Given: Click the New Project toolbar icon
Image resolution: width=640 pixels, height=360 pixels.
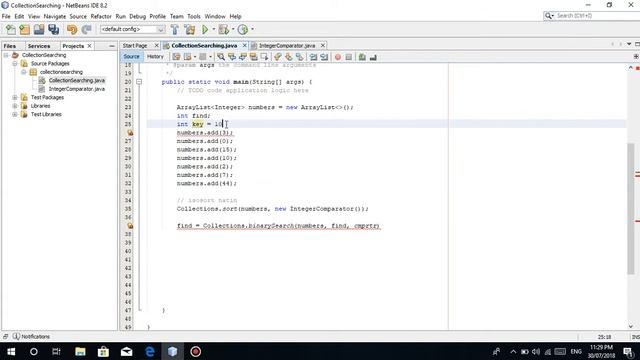Looking at the screenshot, I should click(x=24, y=29).
